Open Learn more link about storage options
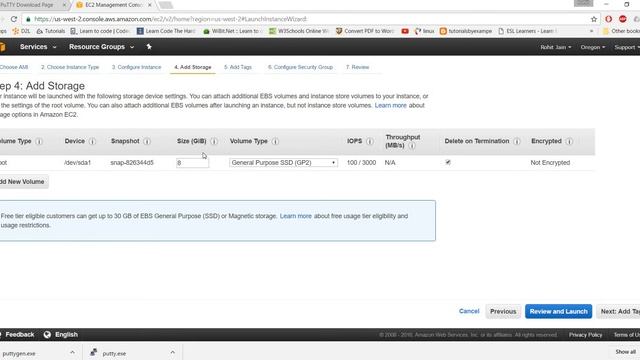The image size is (640, 360). (391, 105)
